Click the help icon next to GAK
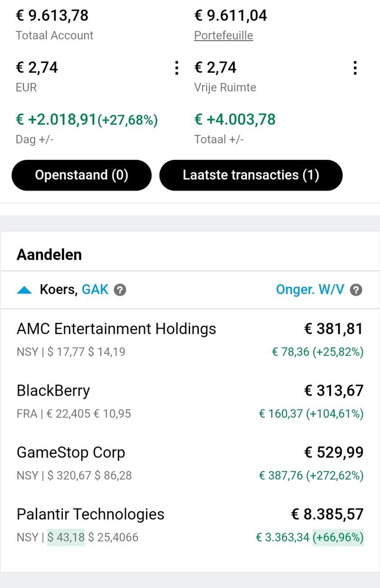 click(120, 290)
